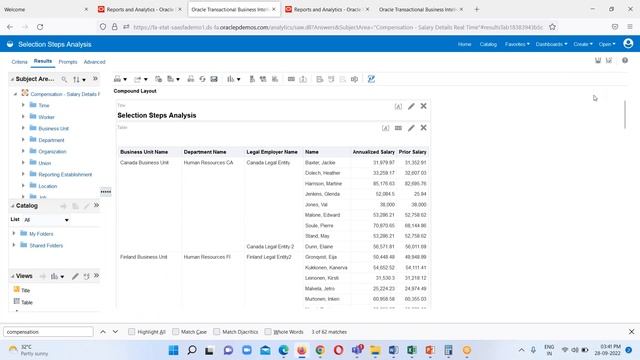Open the Subject Areas sort options
This screenshot has height=360, width=640.
pos(79,80)
